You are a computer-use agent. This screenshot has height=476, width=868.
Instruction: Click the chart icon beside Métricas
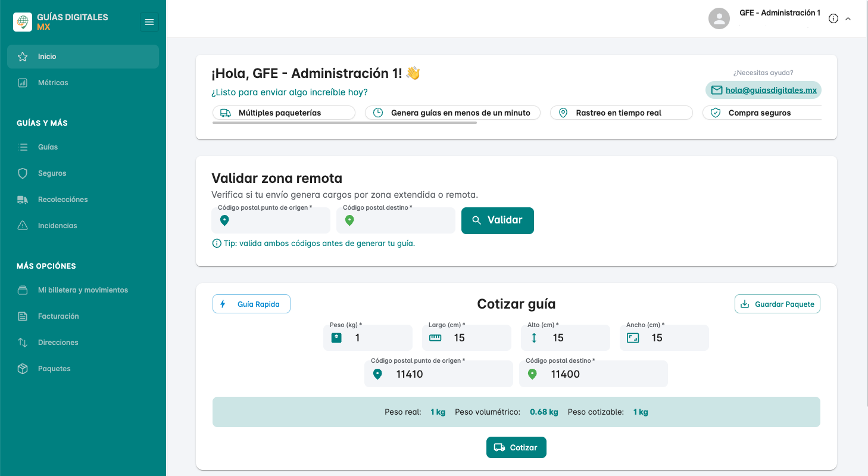pyautogui.click(x=23, y=83)
